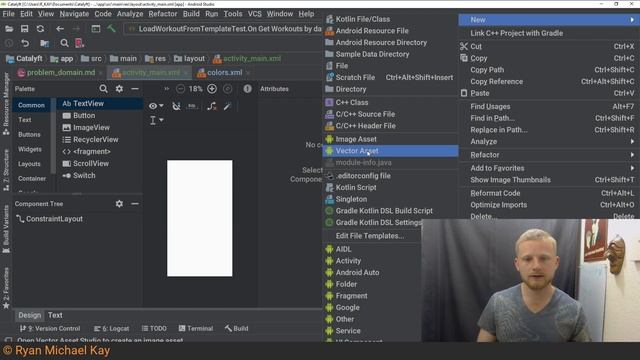Screen dimensions: 640x360
Task: Choose Android Resource Directory
Action: pyautogui.click(x=391, y=42)
